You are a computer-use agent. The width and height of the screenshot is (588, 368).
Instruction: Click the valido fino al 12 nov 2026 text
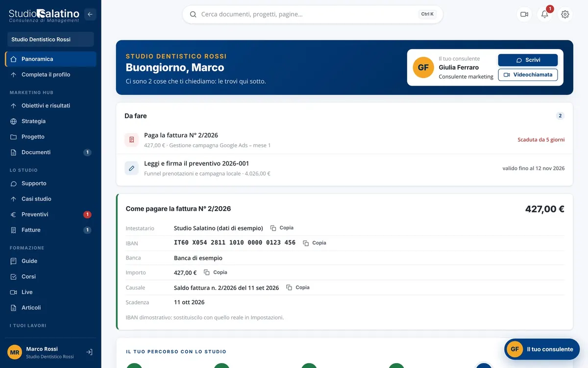coord(534,168)
